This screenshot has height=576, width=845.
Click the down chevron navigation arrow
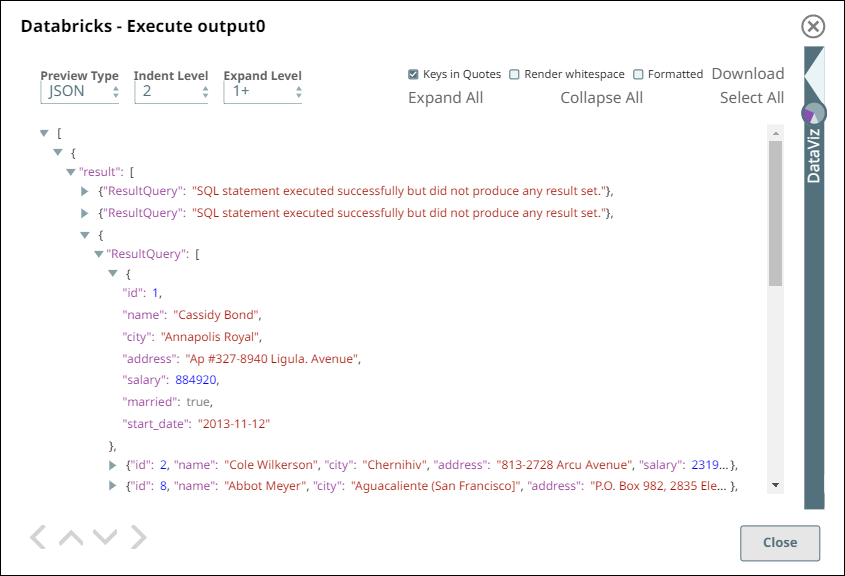click(104, 537)
